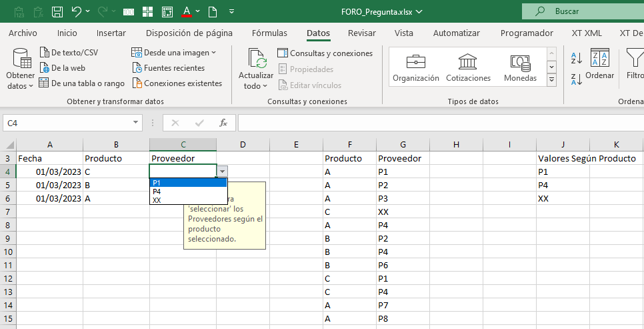This screenshot has height=329, width=644.
Task: Click the Undo arrow icon
Action: click(x=77, y=11)
